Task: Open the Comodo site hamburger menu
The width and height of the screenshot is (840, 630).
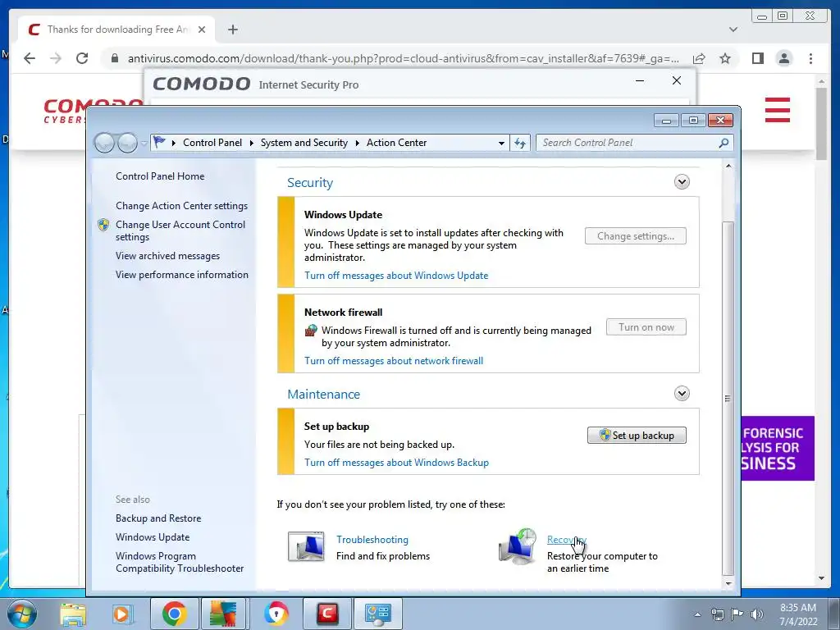Action: (778, 110)
